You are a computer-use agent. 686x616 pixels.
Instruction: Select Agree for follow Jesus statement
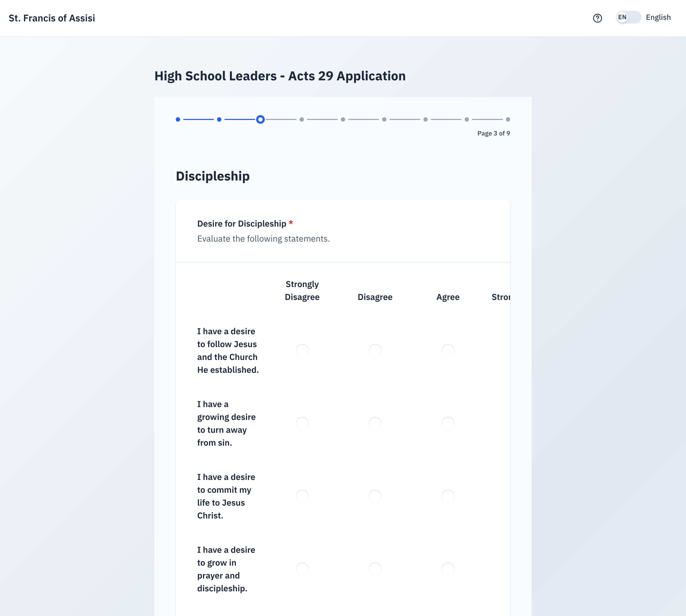pyautogui.click(x=448, y=350)
